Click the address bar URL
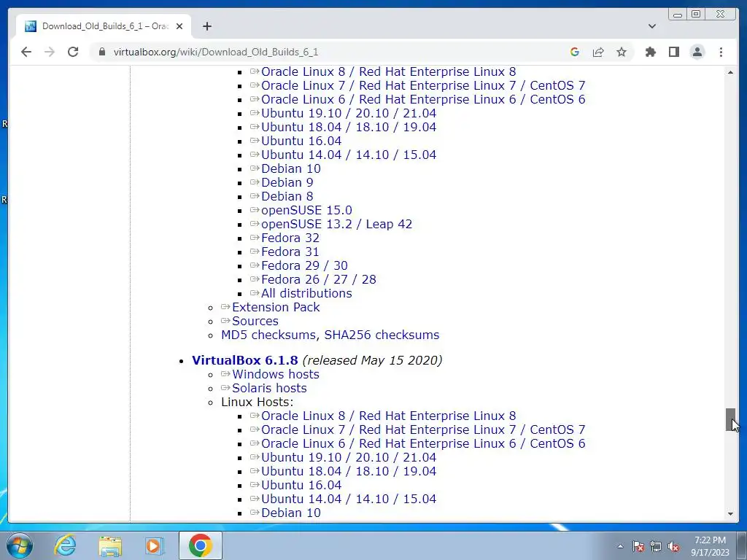This screenshot has height=560, width=747. point(216,52)
